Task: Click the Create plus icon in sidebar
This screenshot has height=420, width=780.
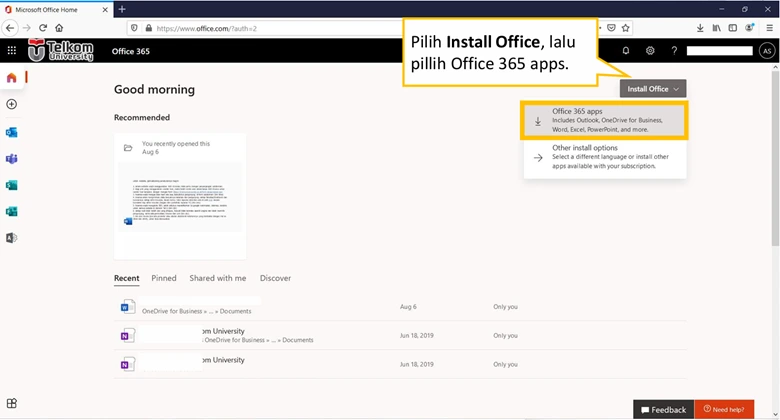Action: coord(11,104)
